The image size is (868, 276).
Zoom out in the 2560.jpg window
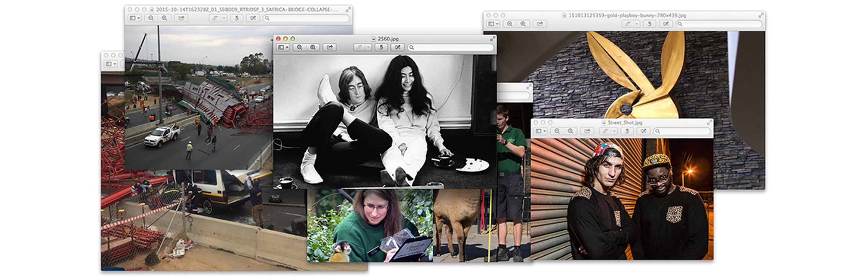pyautogui.click(x=299, y=47)
